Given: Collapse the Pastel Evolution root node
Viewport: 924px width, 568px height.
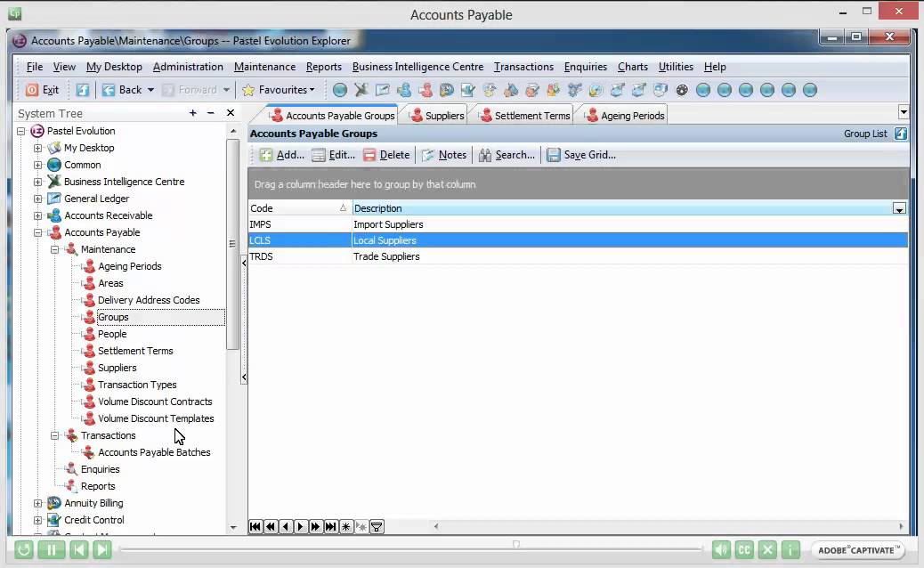Looking at the screenshot, I should (21, 131).
